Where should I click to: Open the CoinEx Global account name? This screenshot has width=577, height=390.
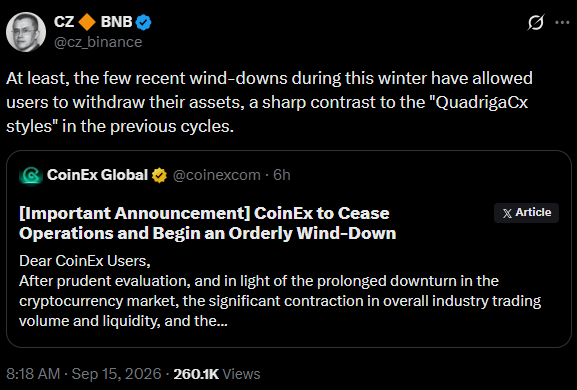tap(98, 175)
